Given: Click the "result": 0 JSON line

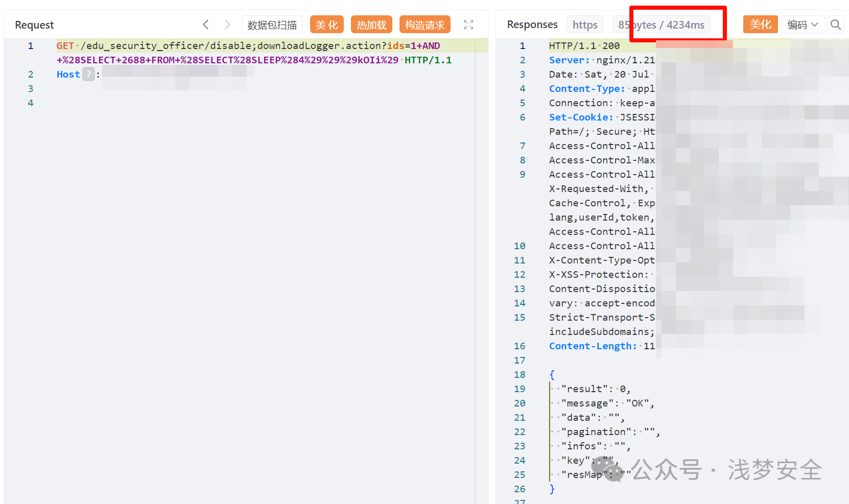Looking at the screenshot, I should tap(596, 389).
